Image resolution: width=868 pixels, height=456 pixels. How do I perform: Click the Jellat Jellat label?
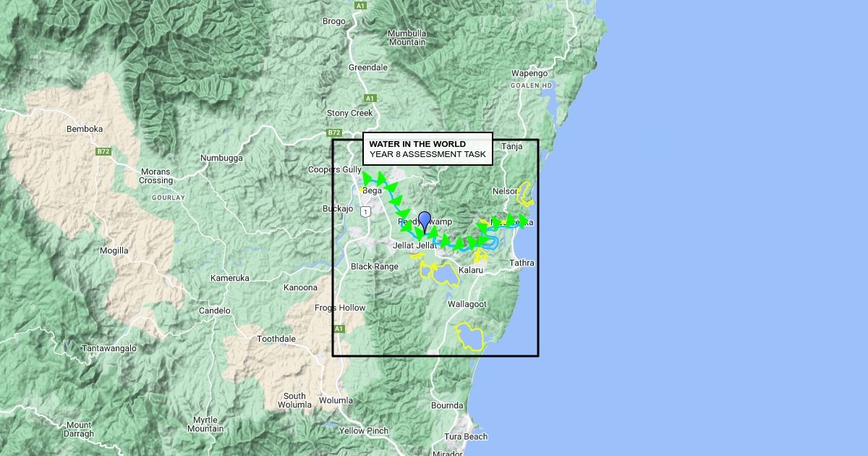point(415,246)
